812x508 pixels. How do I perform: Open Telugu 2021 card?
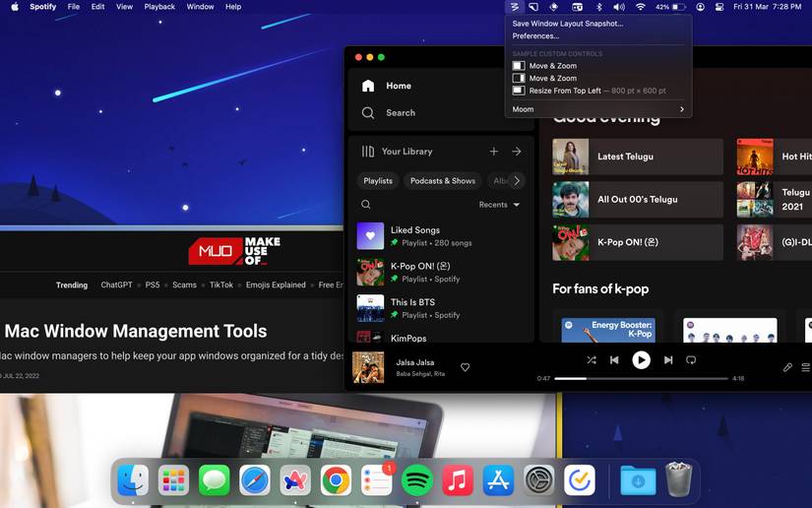[x=775, y=200]
